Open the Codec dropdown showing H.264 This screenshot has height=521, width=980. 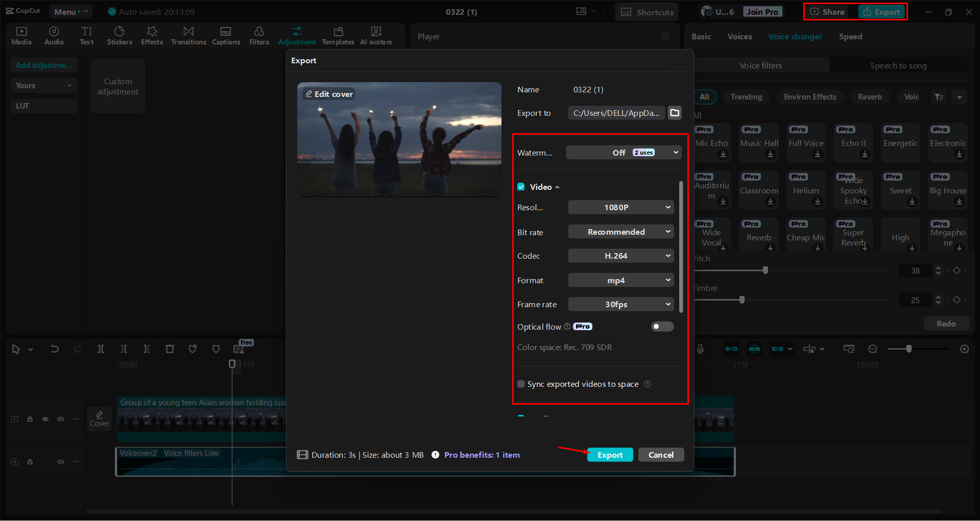(x=621, y=256)
